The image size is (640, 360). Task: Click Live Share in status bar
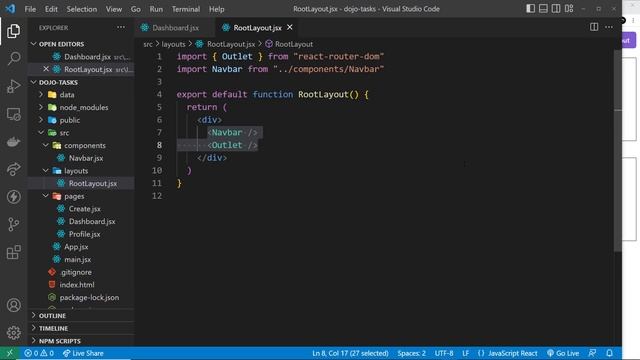pos(83,353)
